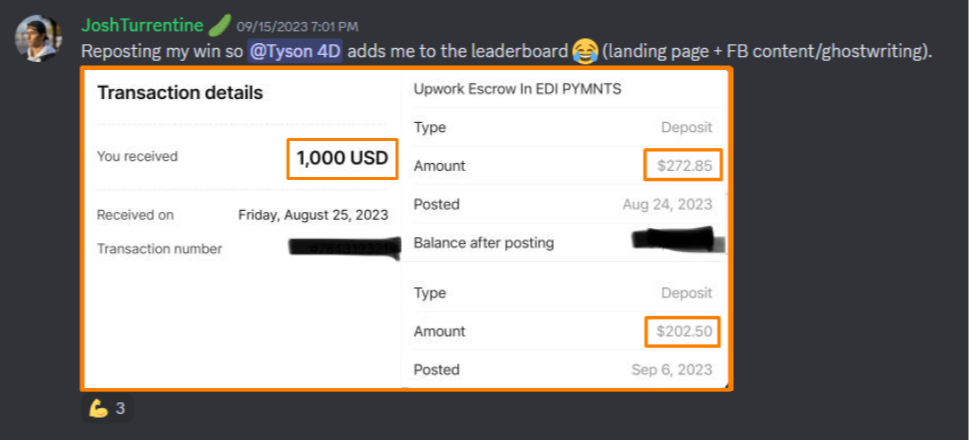The image size is (969, 440).
Task: Click the redacted transaction number
Action: 336,248
